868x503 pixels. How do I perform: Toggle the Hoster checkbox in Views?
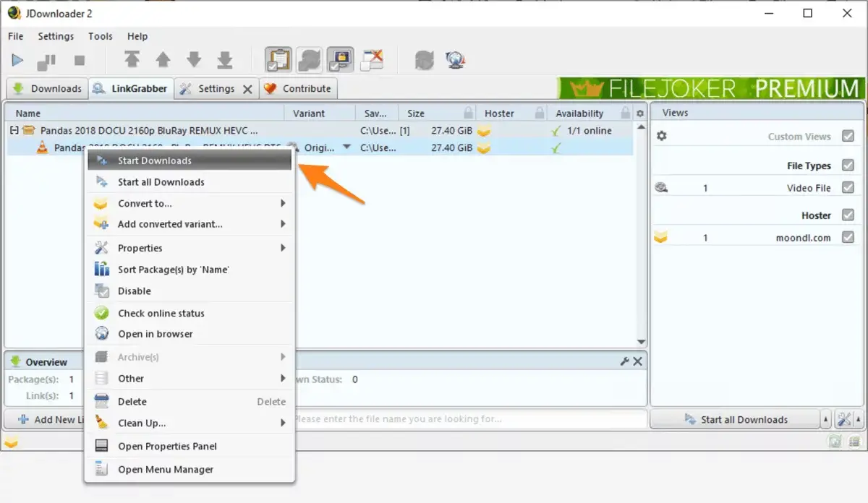click(848, 215)
